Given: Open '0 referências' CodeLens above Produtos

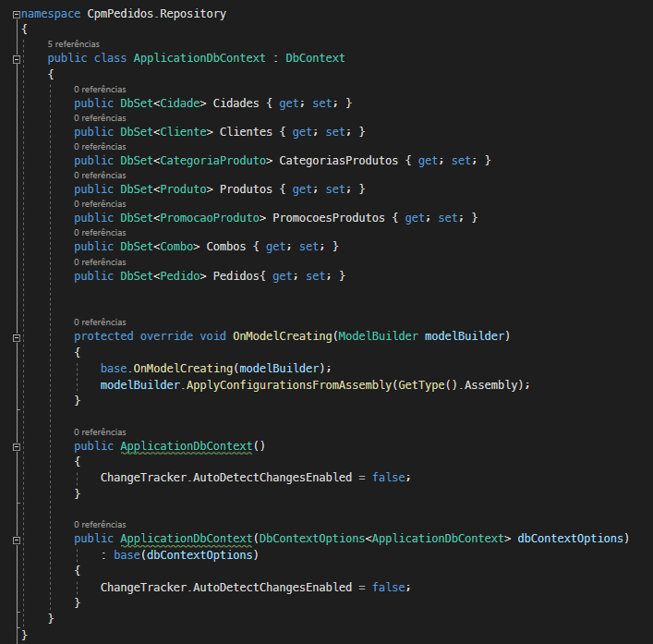Looking at the screenshot, I should click(x=100, y=176).
